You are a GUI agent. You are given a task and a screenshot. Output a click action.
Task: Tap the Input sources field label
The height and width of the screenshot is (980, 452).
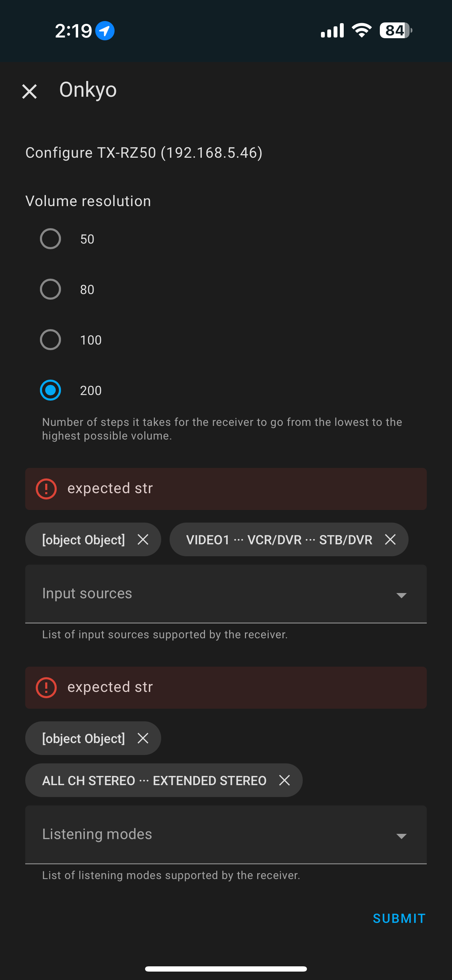87,593
